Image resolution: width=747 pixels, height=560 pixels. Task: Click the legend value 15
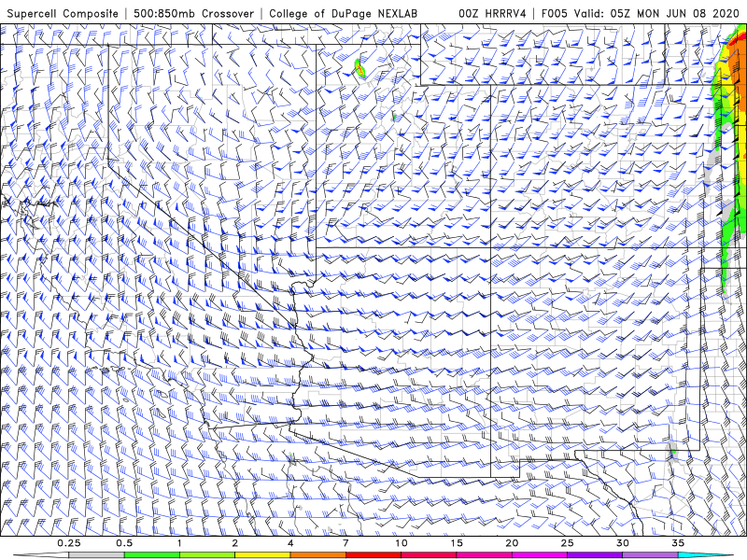click(x=457, y=543)
